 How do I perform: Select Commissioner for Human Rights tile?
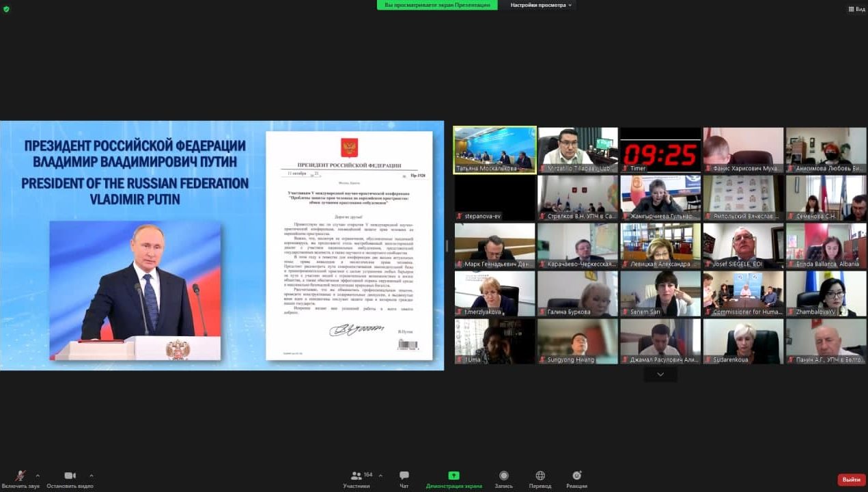click(x=743, y=293)
